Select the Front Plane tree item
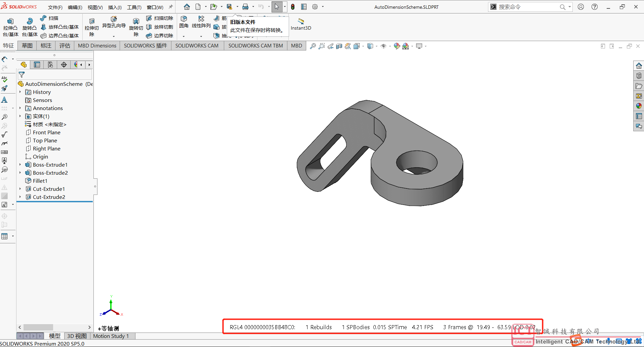The image size is (644, 347). coord(46,132)
